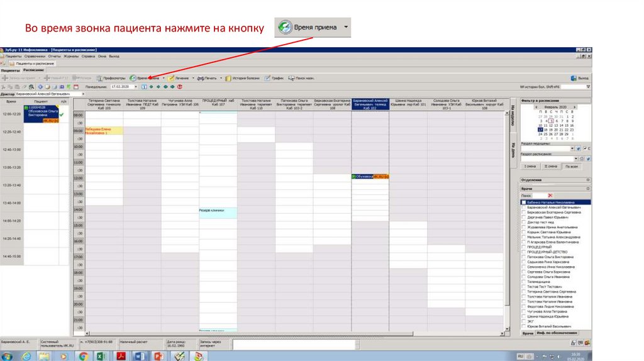Screen dimensions: 644x361
Task: Click the first green arrow navigation icon
Action: tap(151, 87)
